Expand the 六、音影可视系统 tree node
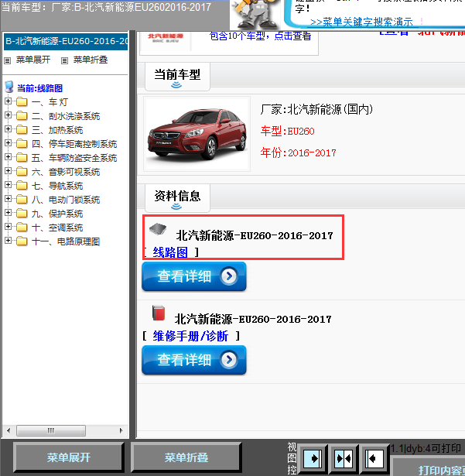This screenshot has width=465, height=476. (9, 171)
